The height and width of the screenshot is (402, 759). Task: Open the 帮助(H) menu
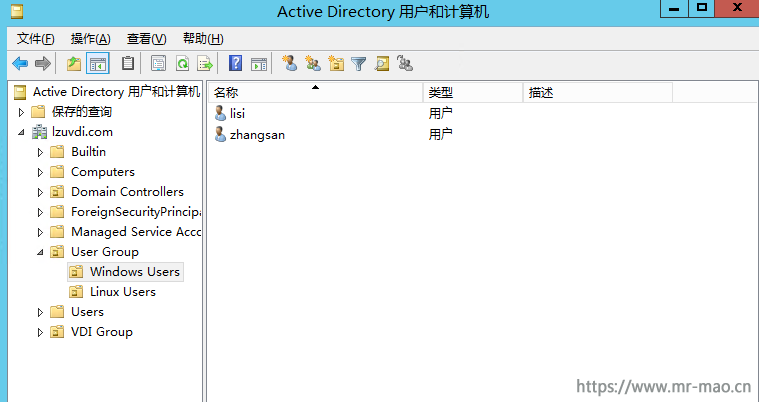pyautogui.click(x=203, y=39)
